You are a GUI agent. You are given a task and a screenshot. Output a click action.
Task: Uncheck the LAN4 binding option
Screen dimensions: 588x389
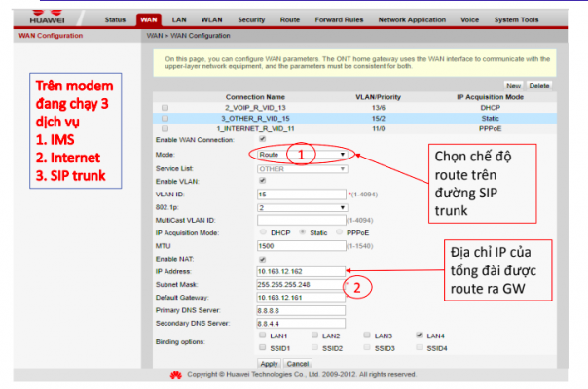pyautogui.click(x=419, y=335)
